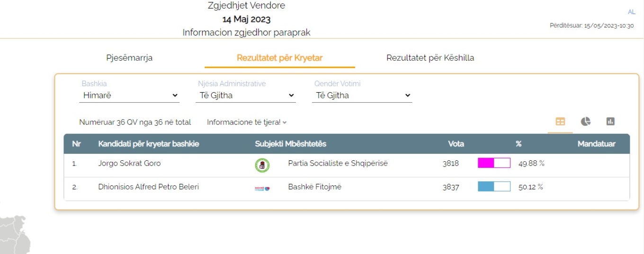Select candidate Dhionisios Alfred Petro Beleri
This screenshot has height=254, width=644.
(x=148, y=187)
